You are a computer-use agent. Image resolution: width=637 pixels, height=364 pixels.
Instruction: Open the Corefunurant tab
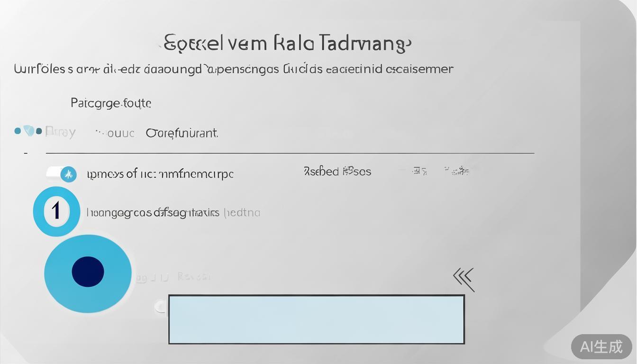pos(182,133)
